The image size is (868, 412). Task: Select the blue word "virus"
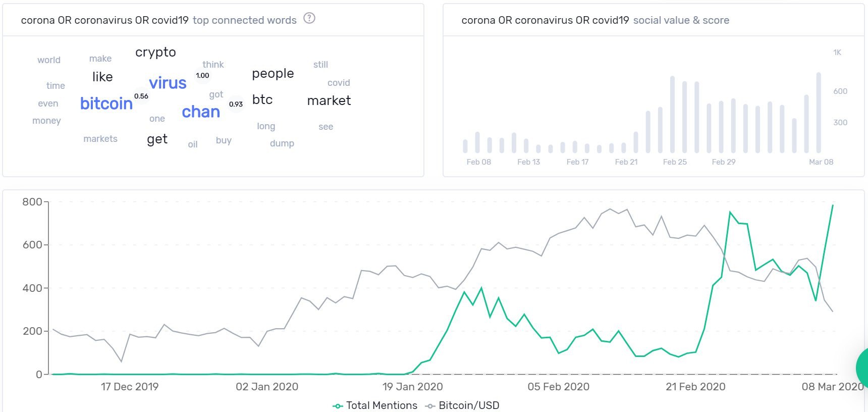(168, 83)
